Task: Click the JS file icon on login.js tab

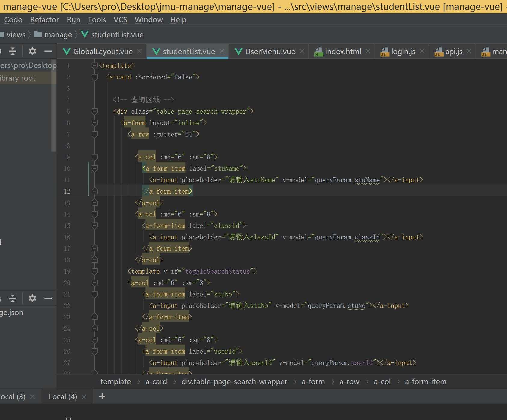Action: 384,52
